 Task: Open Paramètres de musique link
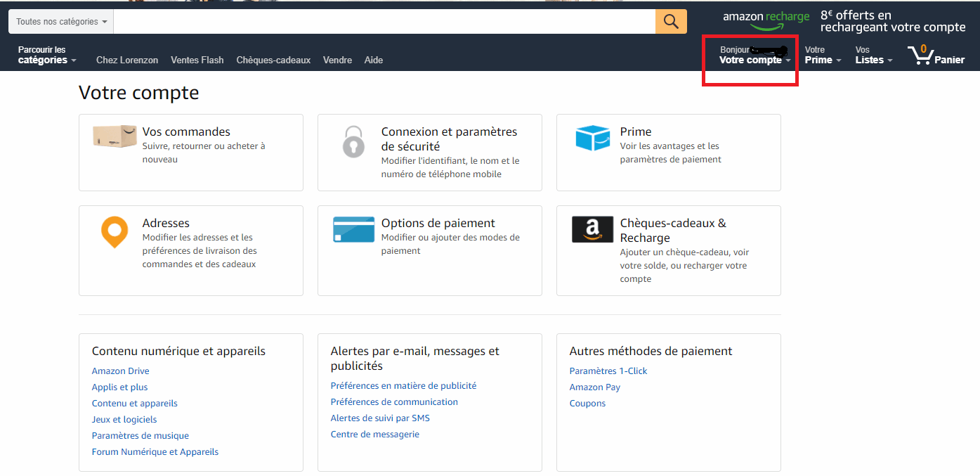pos(141,436)
